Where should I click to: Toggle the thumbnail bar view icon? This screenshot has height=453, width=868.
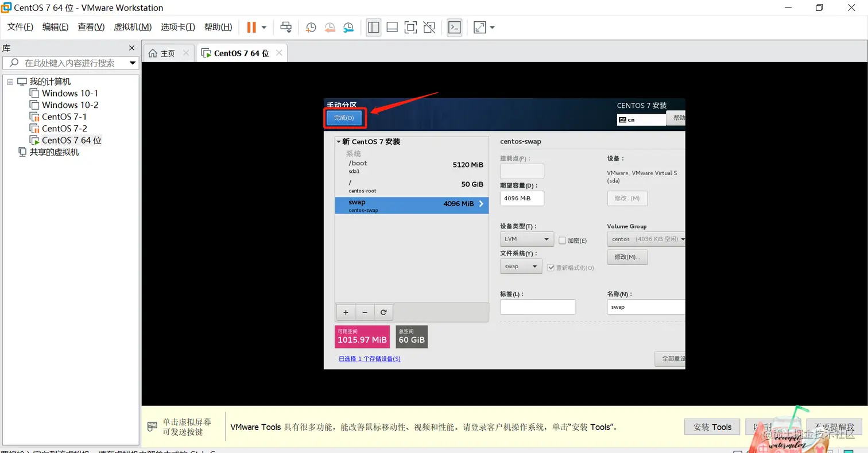[392, 27]
